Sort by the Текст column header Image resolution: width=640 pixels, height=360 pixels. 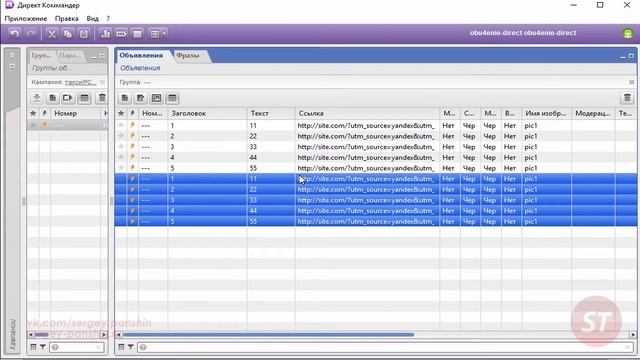271,113
